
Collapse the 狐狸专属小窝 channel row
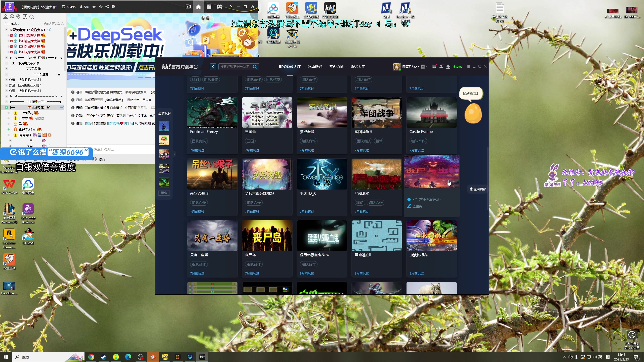pyautogui.click(x=7, y=107)
